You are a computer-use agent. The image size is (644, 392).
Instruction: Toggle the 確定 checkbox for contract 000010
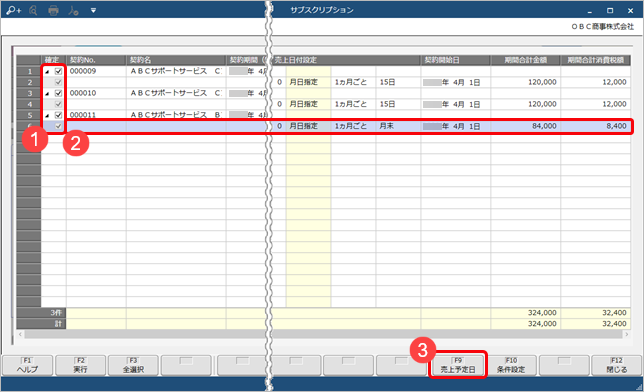click(58, 93)
